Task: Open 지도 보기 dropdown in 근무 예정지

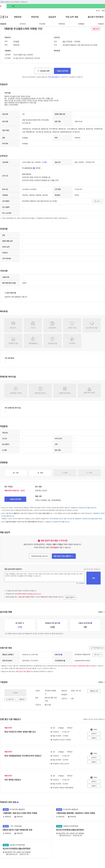Action: click(x=98, y=201)
